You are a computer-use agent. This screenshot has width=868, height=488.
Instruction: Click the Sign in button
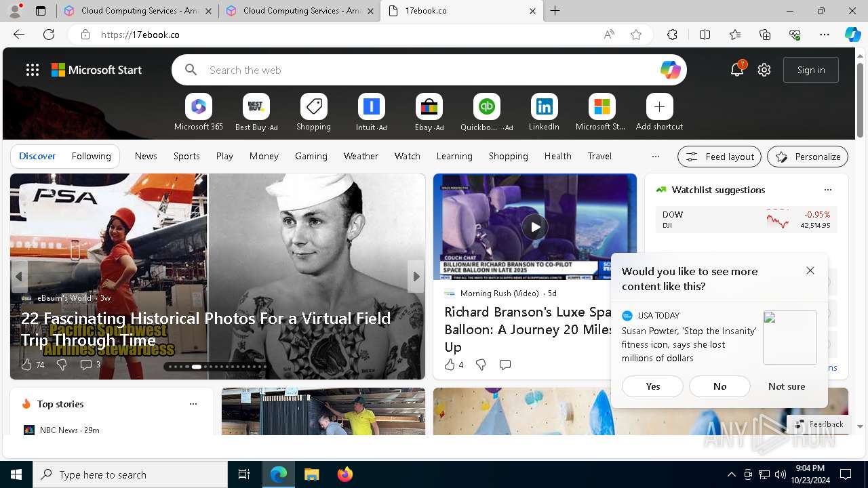811,70
